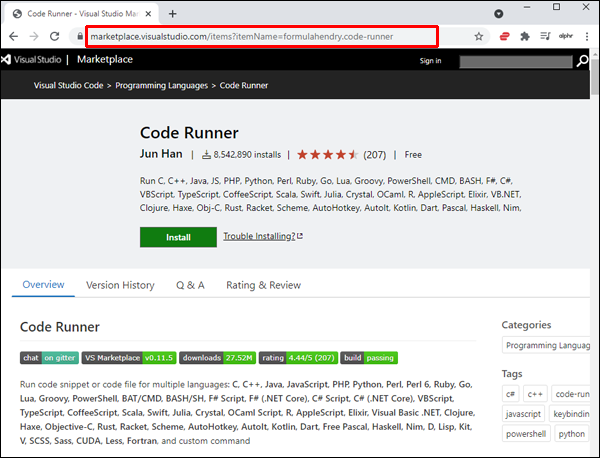The width and height of the screenshot is (600, 458).
Task: Click VS Marketplace v0.11.5 badge
Action: pos(129,358)
